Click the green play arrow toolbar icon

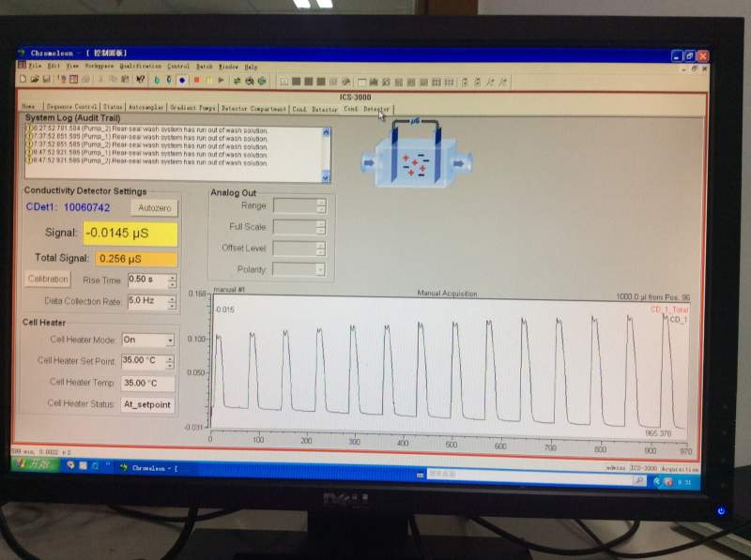click(x=221, y=80)
